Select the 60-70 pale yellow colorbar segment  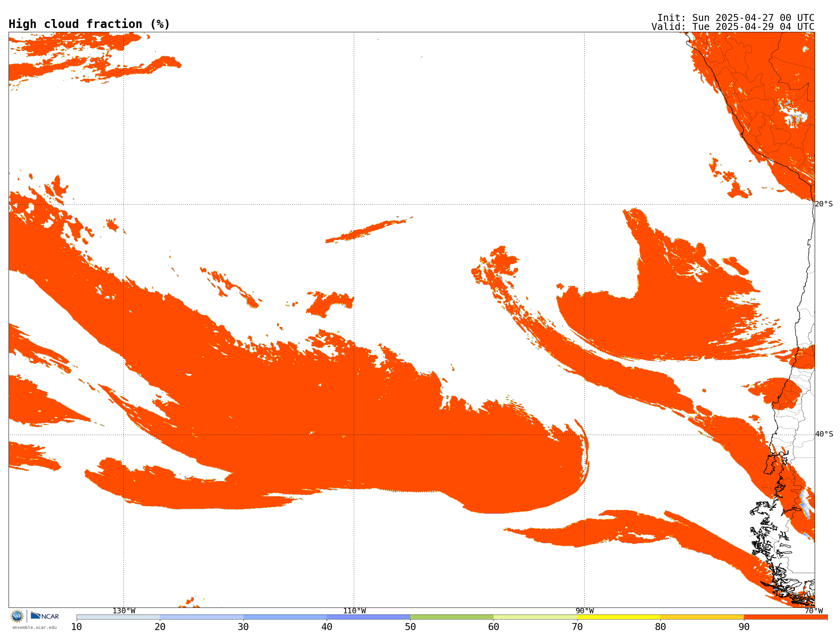tap(535, 617)
